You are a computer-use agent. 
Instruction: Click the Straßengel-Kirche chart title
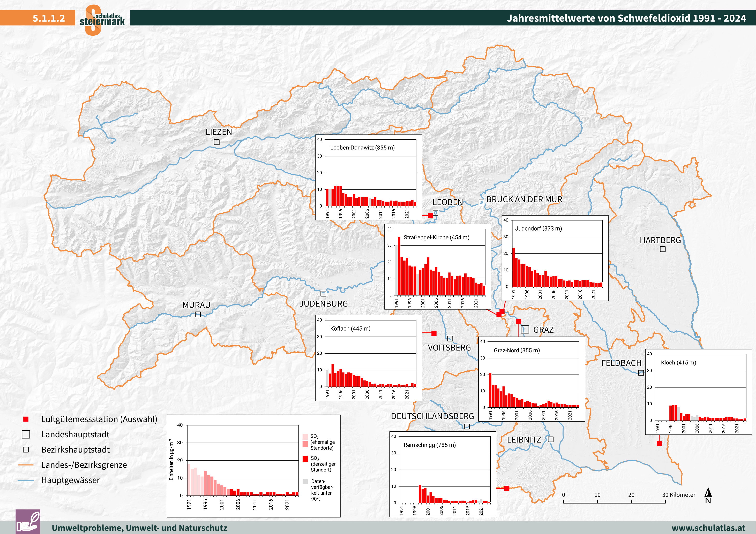click(436, 237)
